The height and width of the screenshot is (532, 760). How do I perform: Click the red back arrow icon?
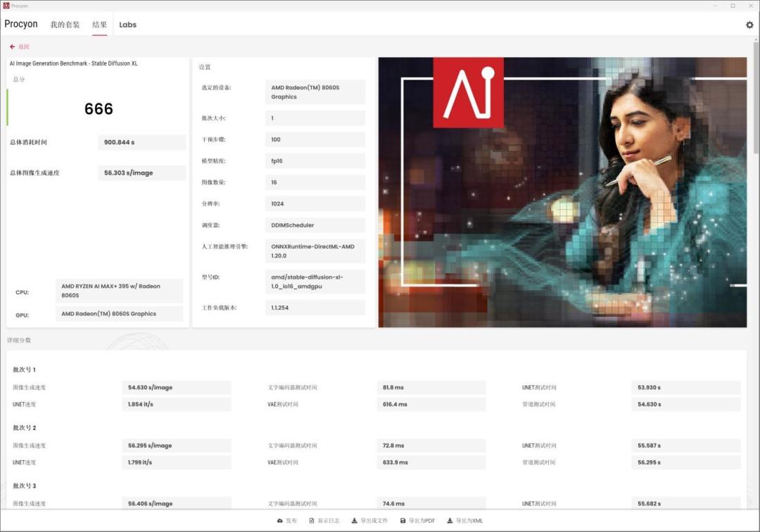12,46
